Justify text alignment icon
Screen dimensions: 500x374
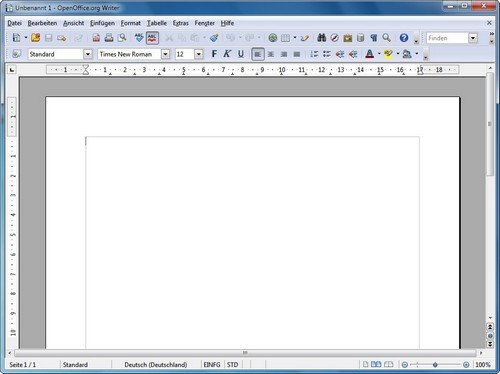[x=297, y=54]
